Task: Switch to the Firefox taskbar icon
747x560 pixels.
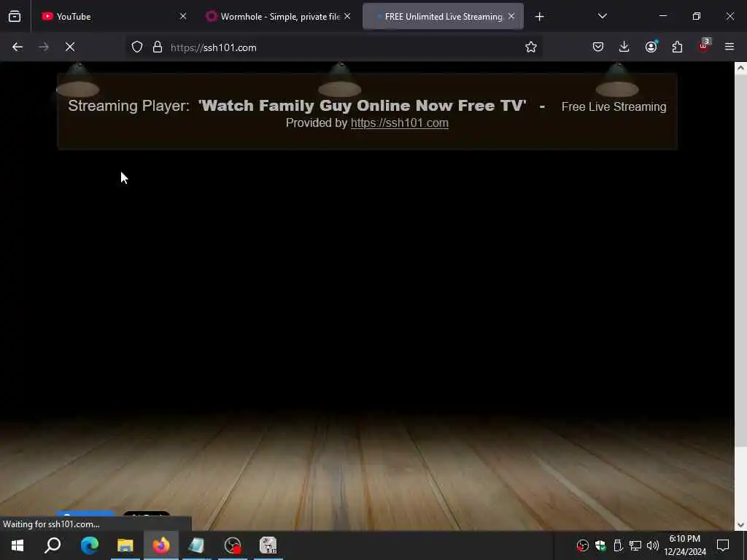Action: (161, 545)
